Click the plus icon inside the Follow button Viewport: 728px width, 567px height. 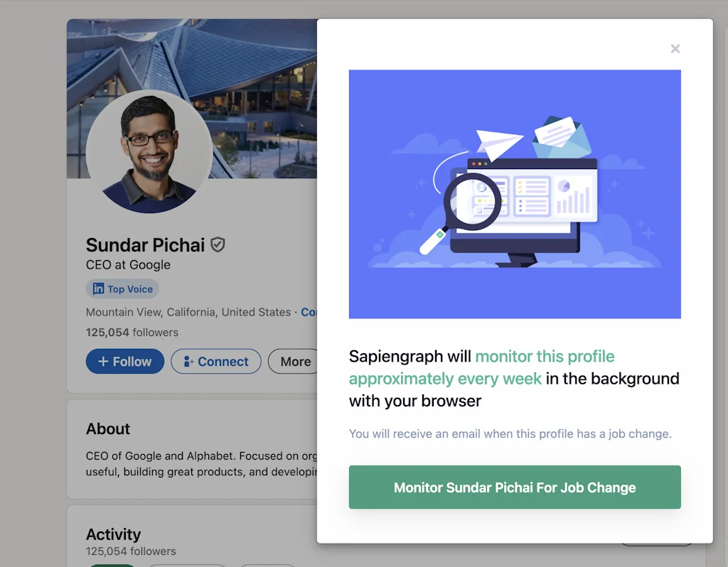[x=103, y=361]
